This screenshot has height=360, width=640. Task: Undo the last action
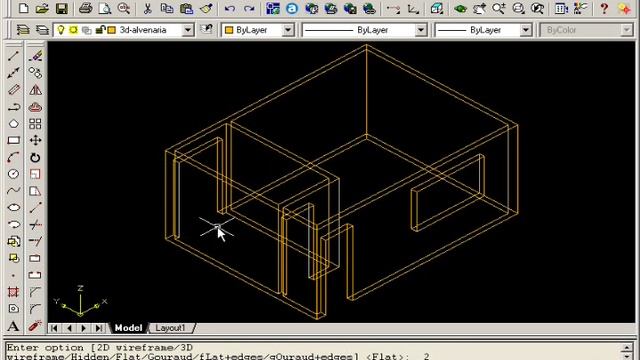[x=230, y=8]
